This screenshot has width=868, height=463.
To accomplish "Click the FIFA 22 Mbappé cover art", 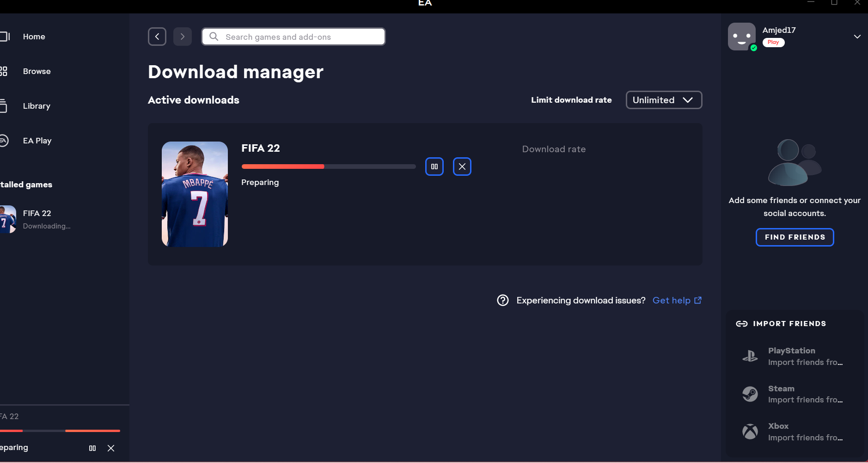I will [x=195, y=194].
